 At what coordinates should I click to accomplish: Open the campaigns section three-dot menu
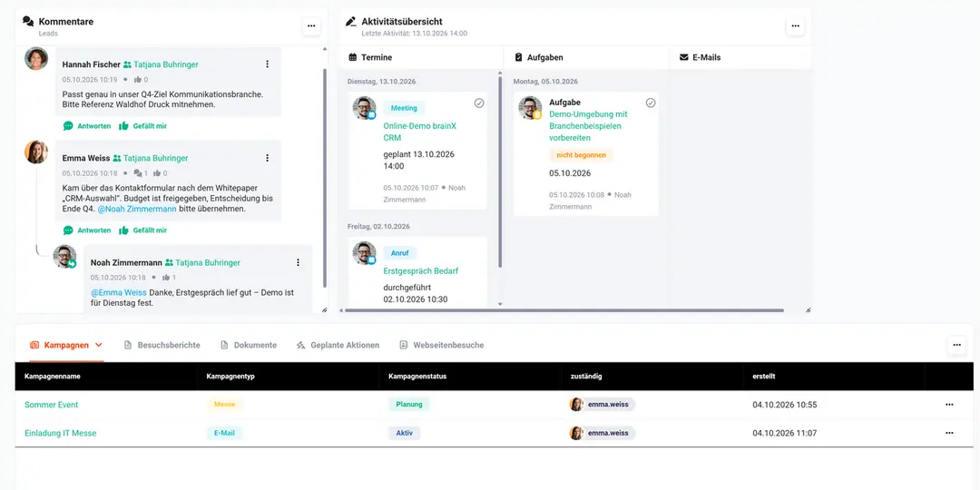(957, 345)
